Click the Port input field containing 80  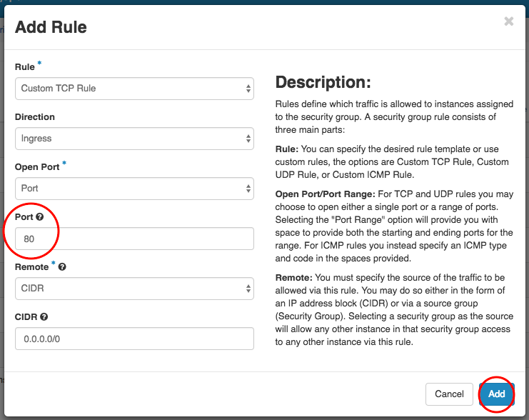pos(134,239)
